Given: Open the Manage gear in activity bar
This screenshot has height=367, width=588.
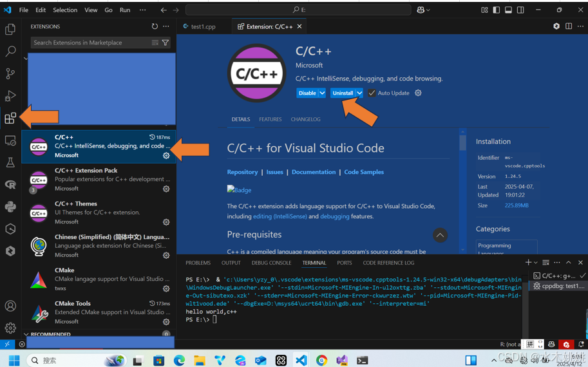Looking at the screenshot, I should pos(10,328).
